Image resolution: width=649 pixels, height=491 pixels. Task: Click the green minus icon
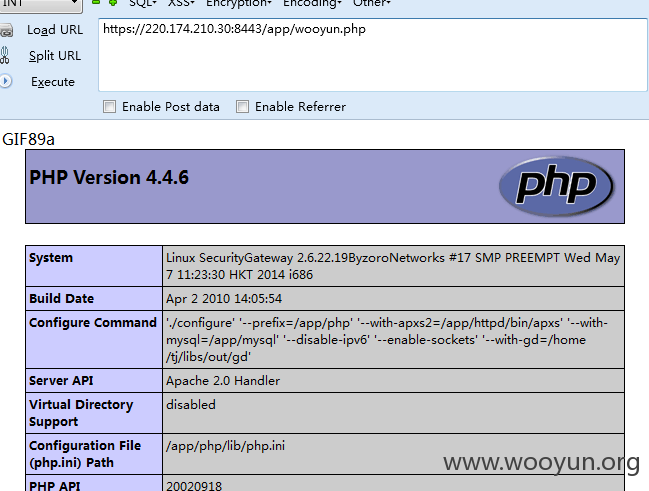pos(96,3)
